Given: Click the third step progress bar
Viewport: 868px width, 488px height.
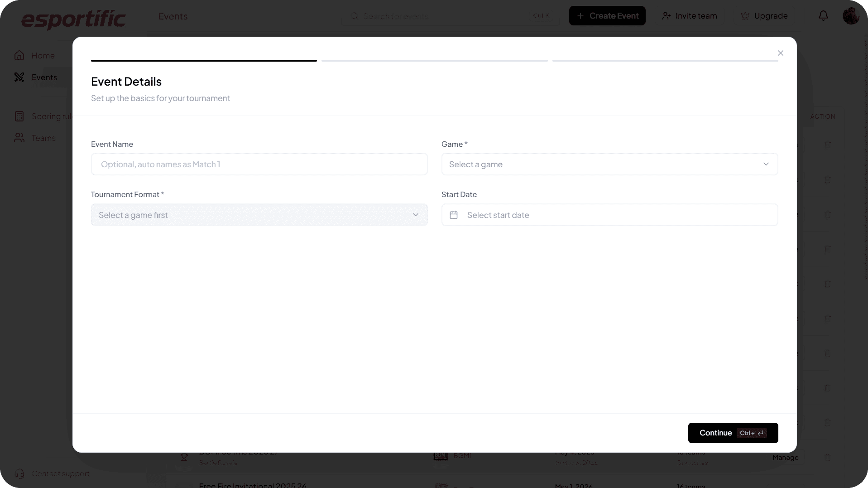Looking at the screenshot, I should pos(665,60).
